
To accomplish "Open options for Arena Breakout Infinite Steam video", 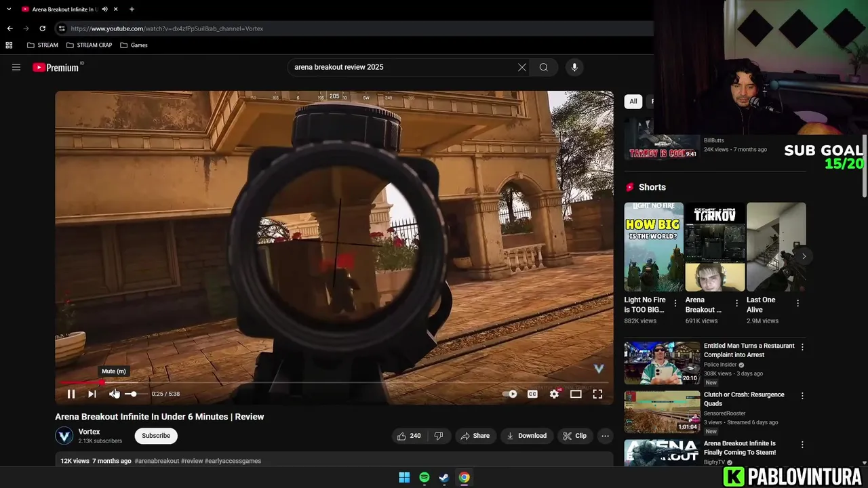I will point(802,445).
